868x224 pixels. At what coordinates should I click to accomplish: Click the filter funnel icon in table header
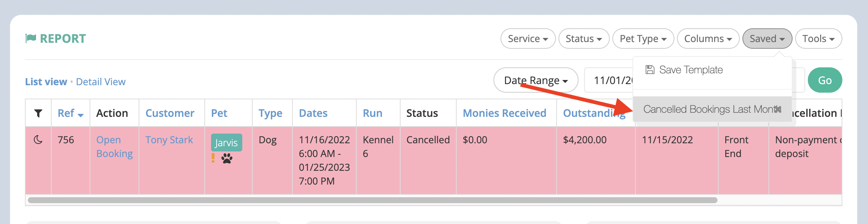(x=38, y=113)
